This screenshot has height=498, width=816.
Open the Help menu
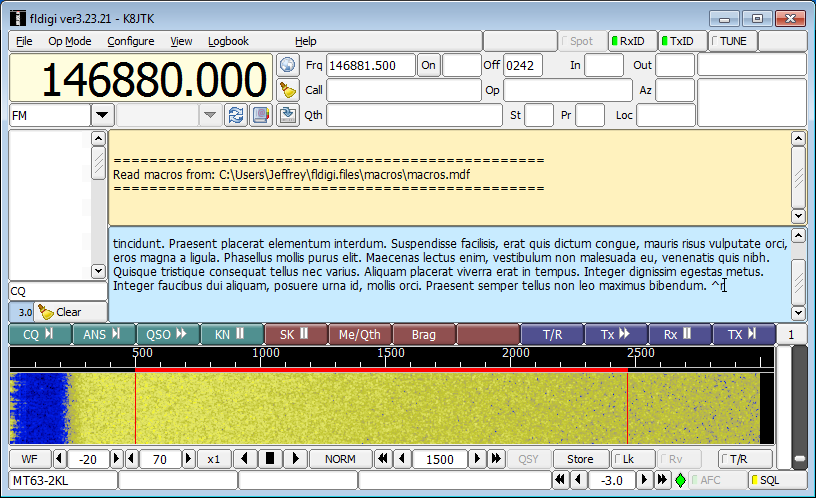[305, 41]
